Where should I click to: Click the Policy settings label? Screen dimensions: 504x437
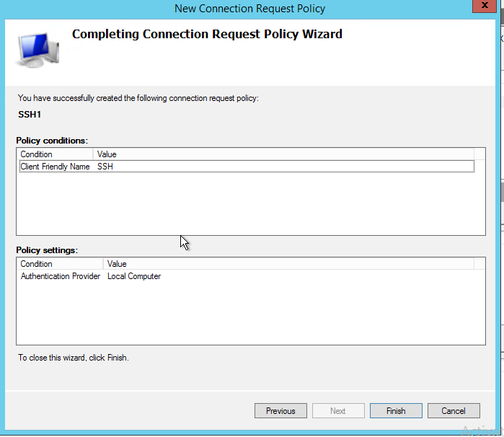[46, 250]
